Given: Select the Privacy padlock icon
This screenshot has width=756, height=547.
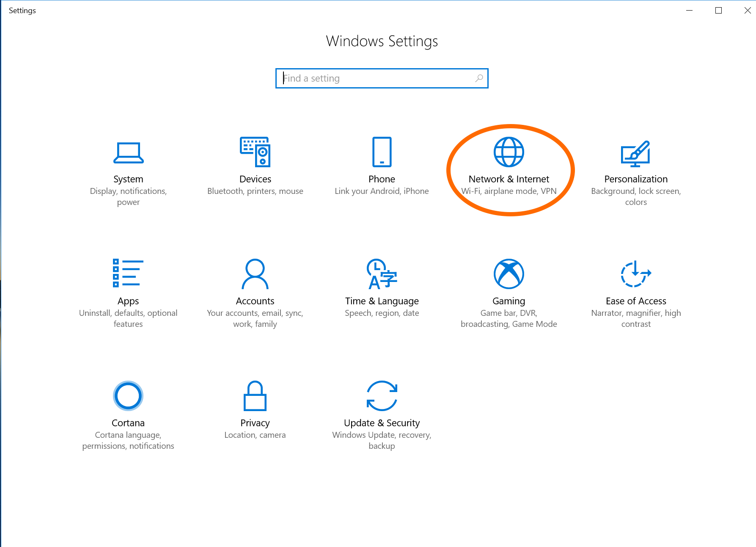Looking at the screenshot, I should pos(255,396).
